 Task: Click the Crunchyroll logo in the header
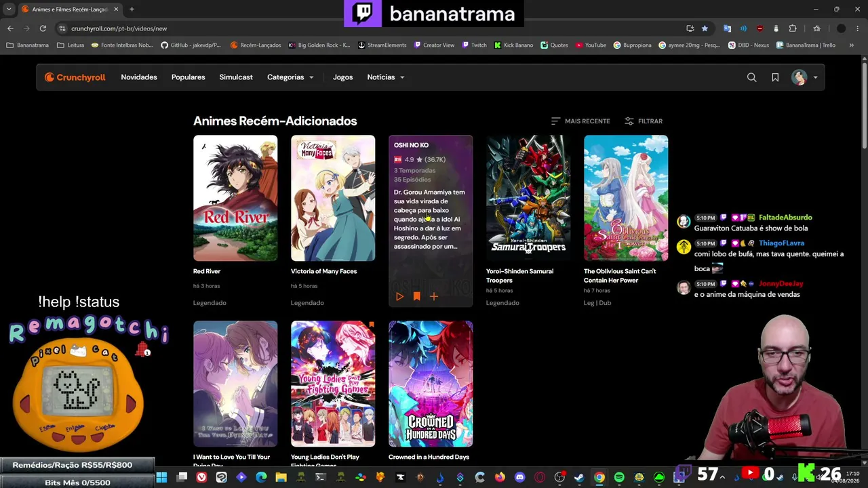tap(75, 77)
